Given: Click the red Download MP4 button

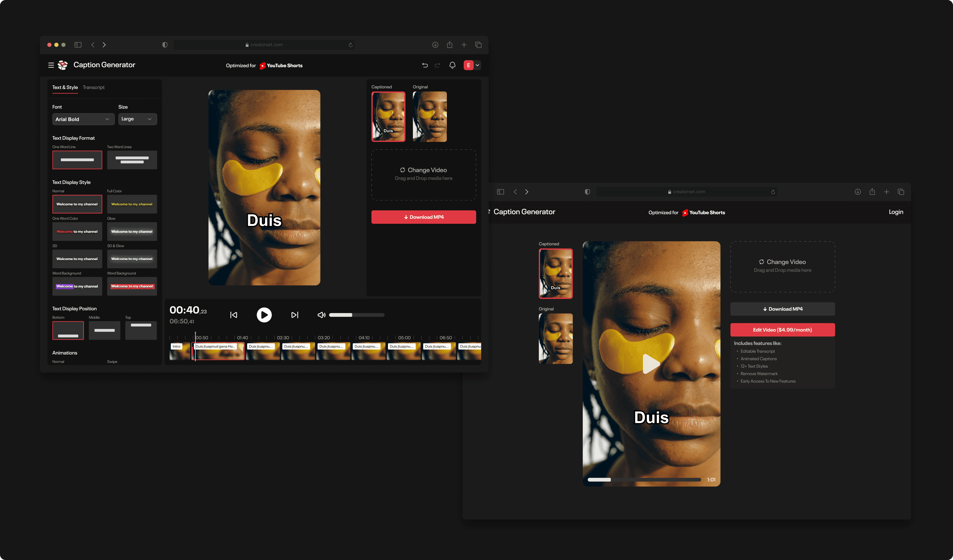Looking at the screenshot, I should [423, 217].
